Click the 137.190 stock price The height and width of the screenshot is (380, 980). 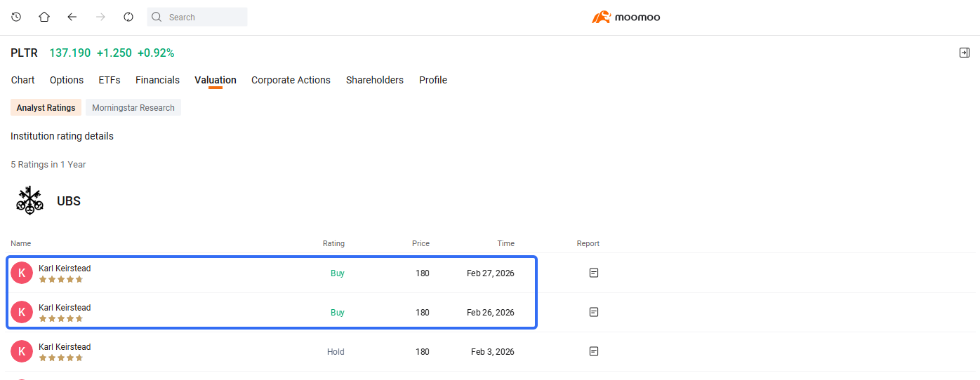click(70, 53)
